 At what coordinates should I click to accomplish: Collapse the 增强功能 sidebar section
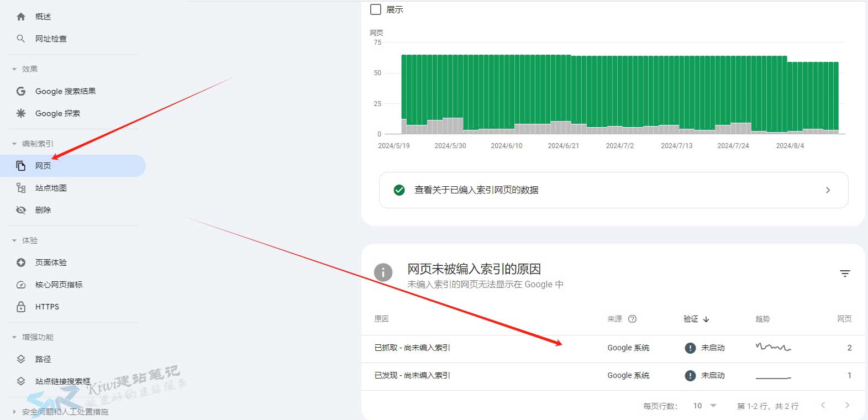coord(14,337)
